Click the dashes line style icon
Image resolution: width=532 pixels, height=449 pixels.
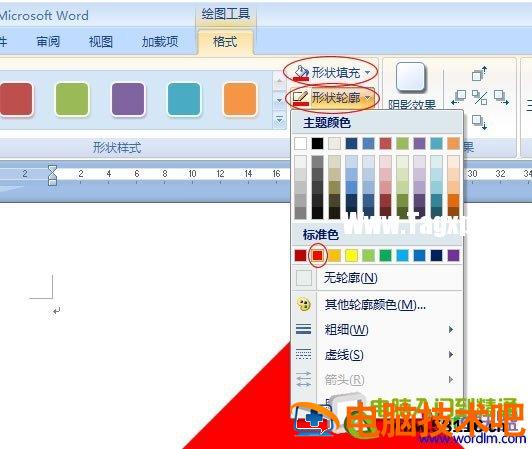point(303,354)
